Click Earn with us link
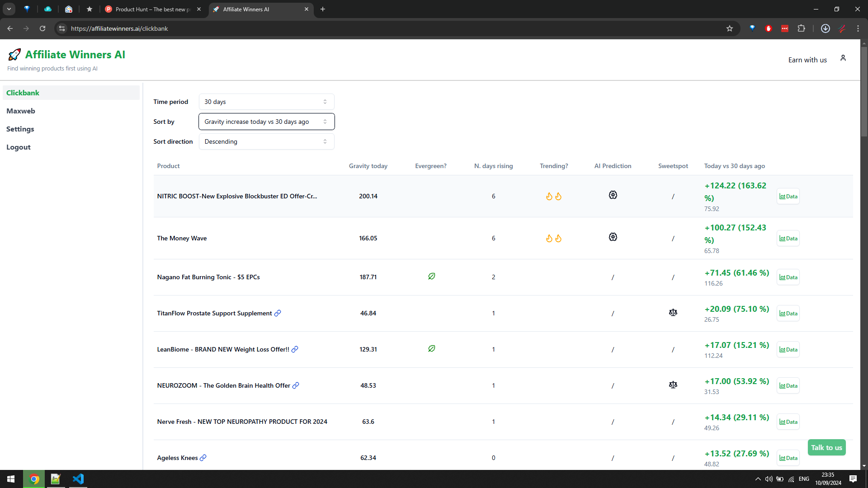 pos(807,60)
